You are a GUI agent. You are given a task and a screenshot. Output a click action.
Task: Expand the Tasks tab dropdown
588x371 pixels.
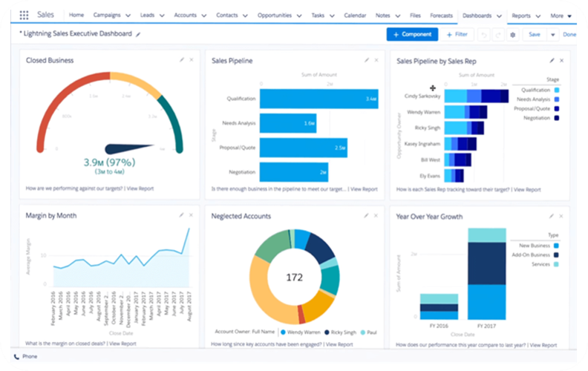(332, 16)
